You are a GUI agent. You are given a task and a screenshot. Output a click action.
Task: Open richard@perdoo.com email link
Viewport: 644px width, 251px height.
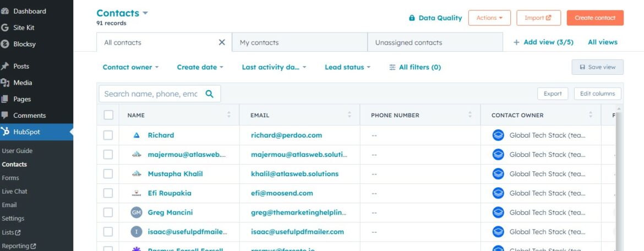click(286, 135)
